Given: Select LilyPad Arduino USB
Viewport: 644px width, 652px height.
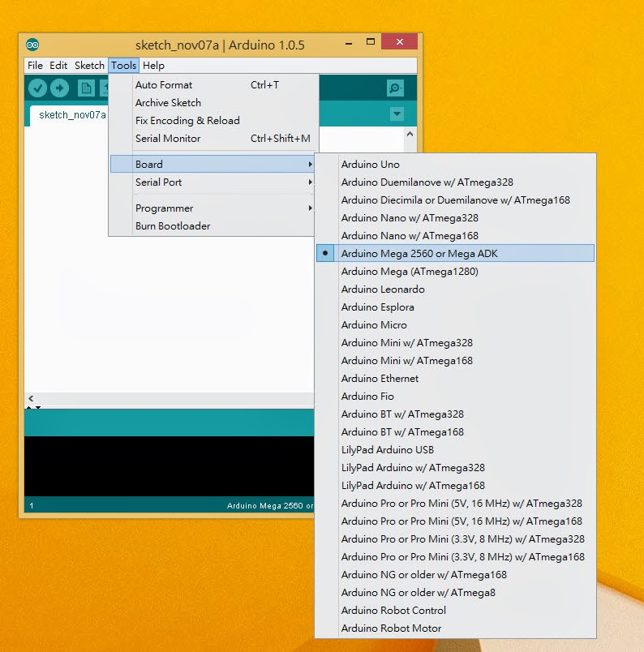Looking at the screenshot, I should pos(455,450).
